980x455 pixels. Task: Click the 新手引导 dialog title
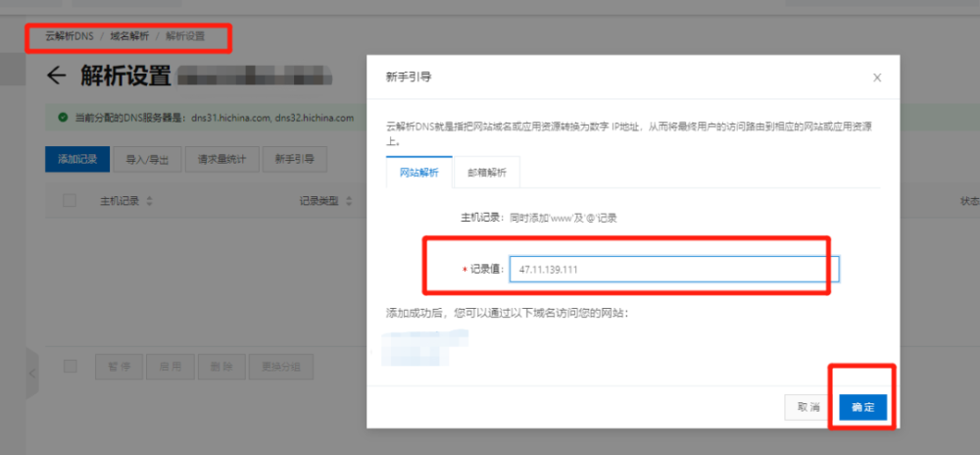409,77
